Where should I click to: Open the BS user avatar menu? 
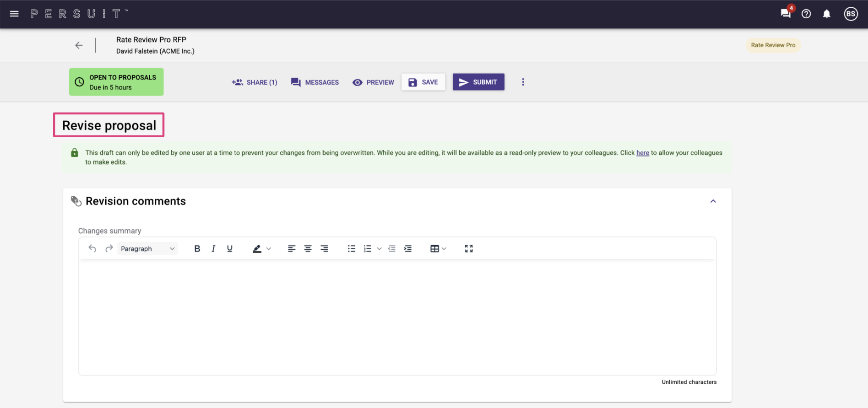(x=851, y=14)
